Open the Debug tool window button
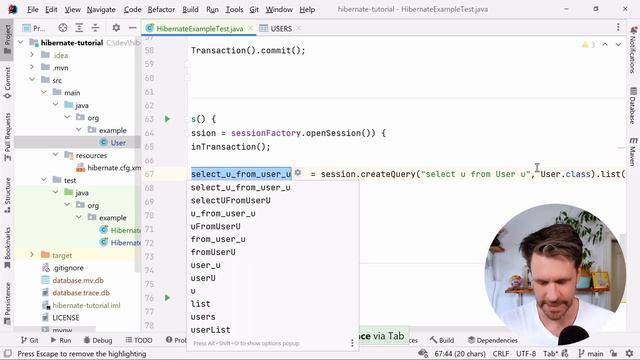This screenshot has height=360, width=640. coord(98,340)
